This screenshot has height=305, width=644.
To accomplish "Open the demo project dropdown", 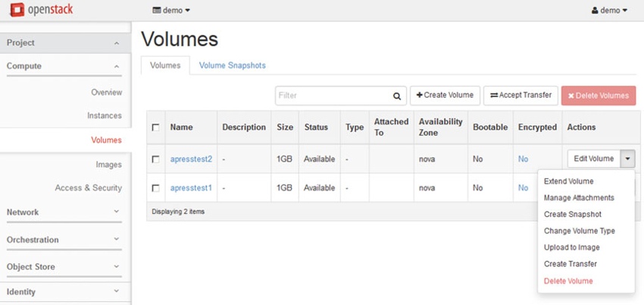I will pyautogui.click(x=171, y=11).
